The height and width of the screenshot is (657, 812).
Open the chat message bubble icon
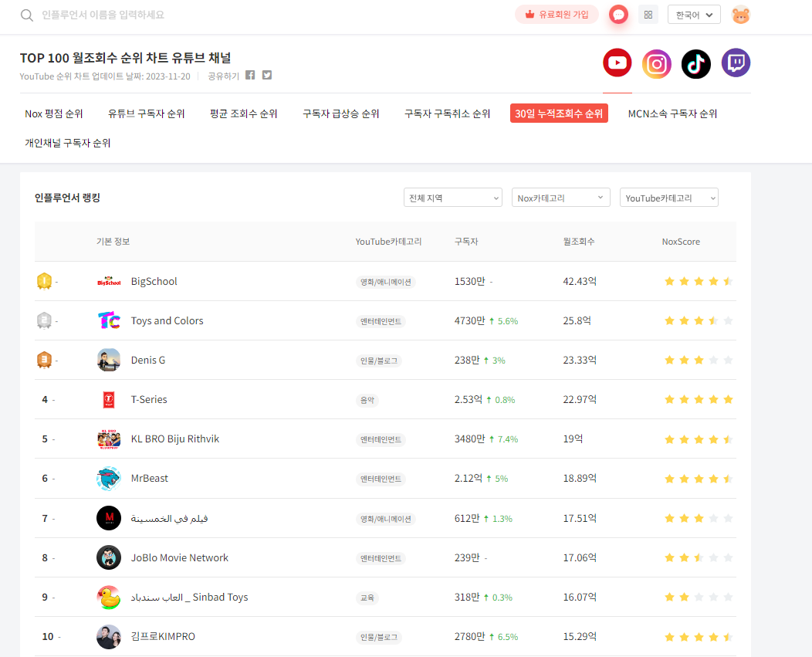click(618, 15)
